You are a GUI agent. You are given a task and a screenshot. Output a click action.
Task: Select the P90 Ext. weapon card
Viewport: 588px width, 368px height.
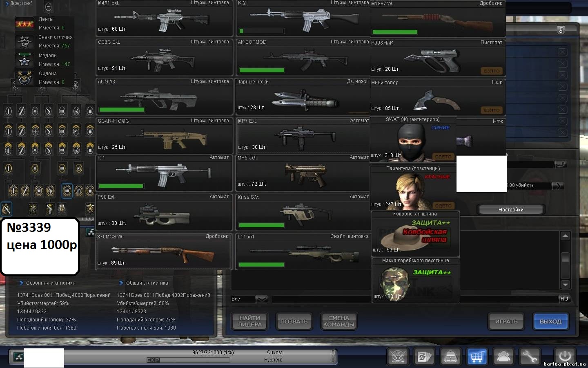pos(164,212)
